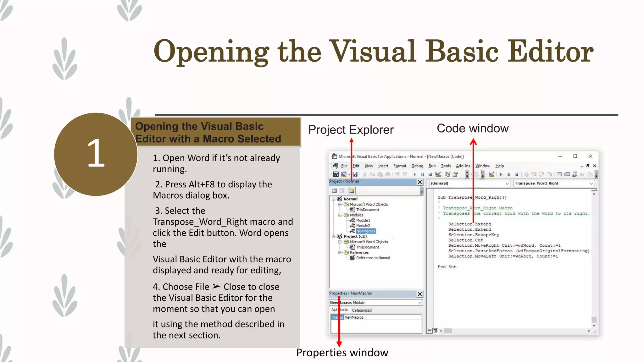Click the Properties Window toolbar icon
Viewport: 644px width, 362px height.
pyautogui.click(x=455, y=174)
